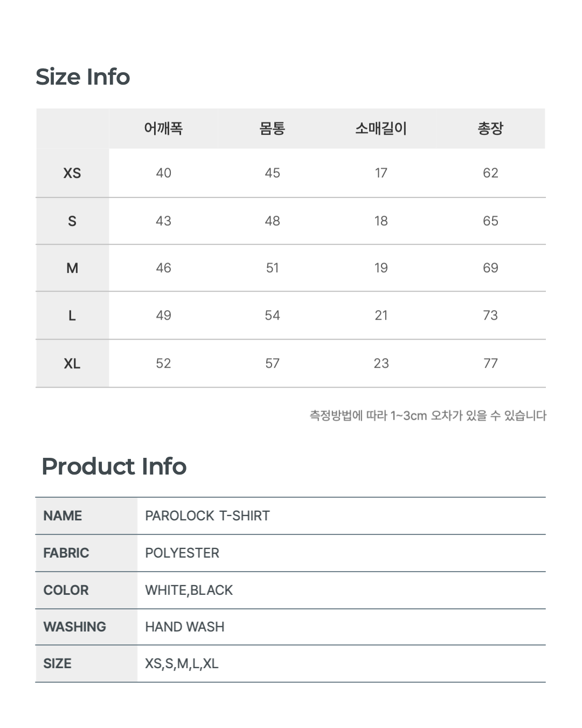This screenshot has height=728, width=582.
Task: Click the M total length value 69
Action: click(490, 268)
